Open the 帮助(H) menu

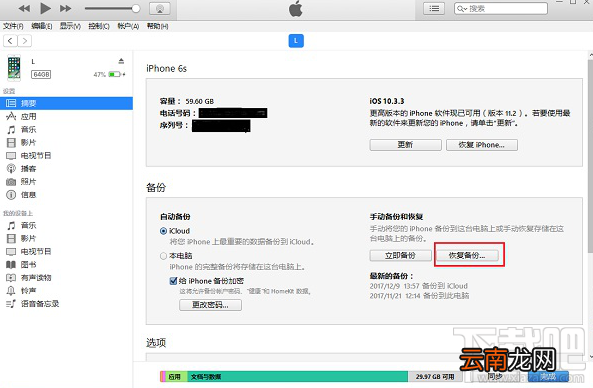157,26
